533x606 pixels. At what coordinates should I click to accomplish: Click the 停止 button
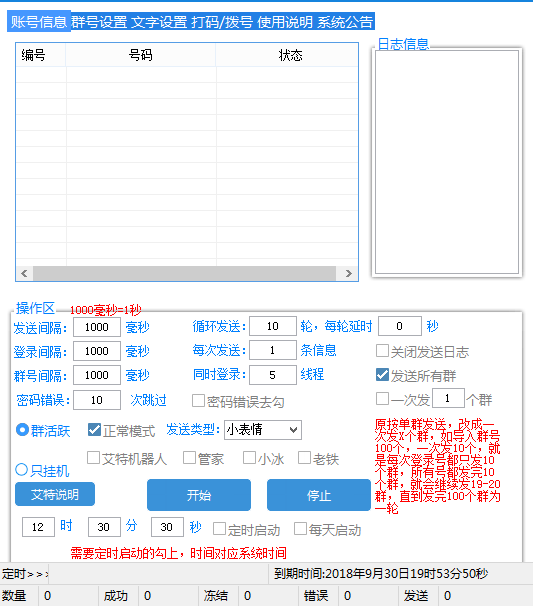pos(319,495)
